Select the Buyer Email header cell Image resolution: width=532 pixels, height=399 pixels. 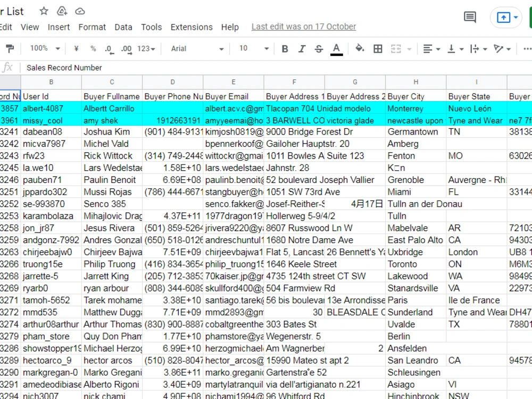click(234, 97)
